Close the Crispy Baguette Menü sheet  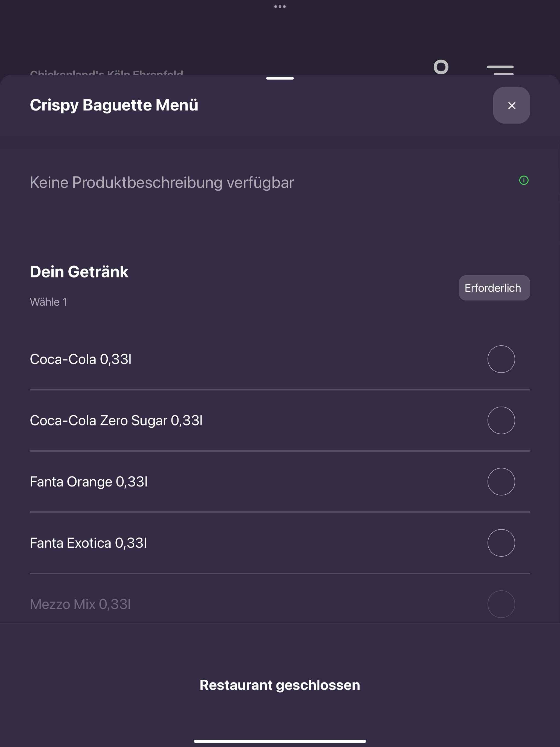pyautogui.click(x=511, y=105)
